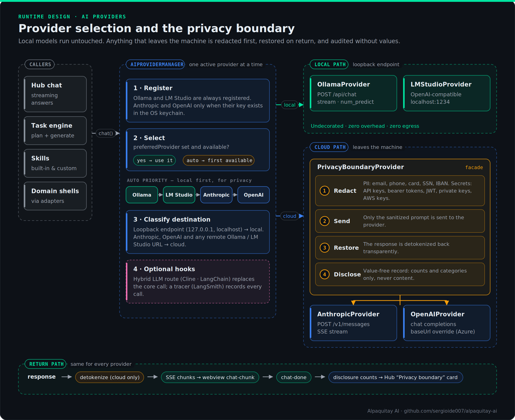Click the 'local' arrow label
The height and width of the screenshot is (420, 515).
click(290, 105)
